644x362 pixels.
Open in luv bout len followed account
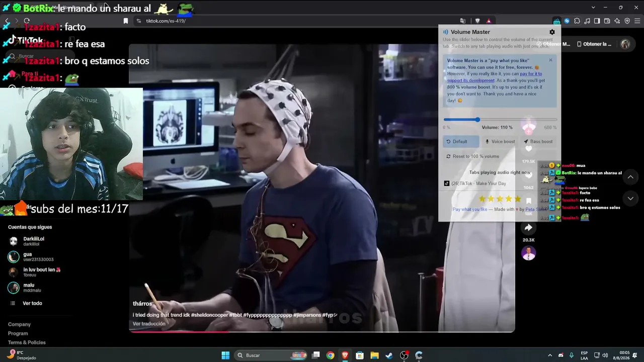click(x=34, y=273)
